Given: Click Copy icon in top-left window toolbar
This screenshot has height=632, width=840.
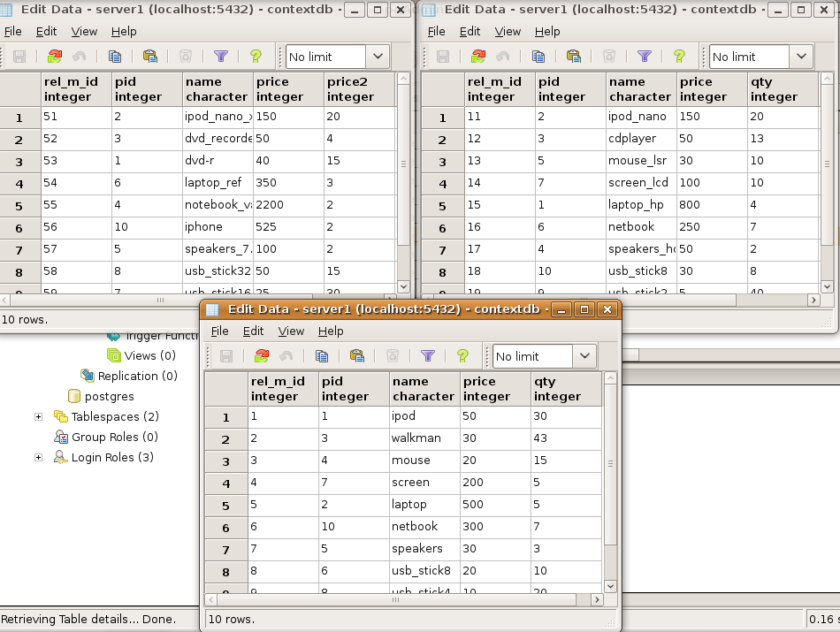Looking at the screenshot, I should 115,57.
